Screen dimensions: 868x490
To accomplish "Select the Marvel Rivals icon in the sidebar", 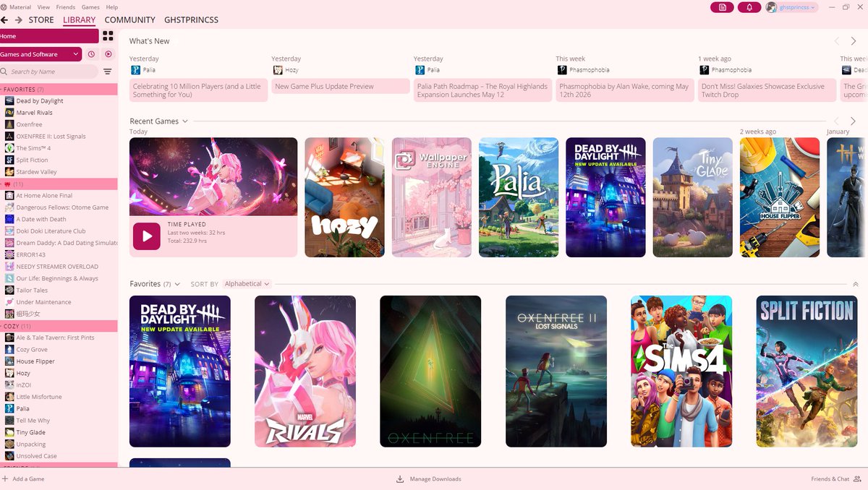I will pos(9,113).
